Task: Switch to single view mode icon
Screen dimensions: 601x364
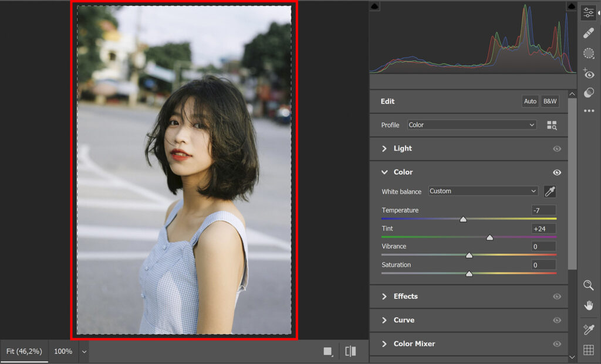Action: coord(327,351)
